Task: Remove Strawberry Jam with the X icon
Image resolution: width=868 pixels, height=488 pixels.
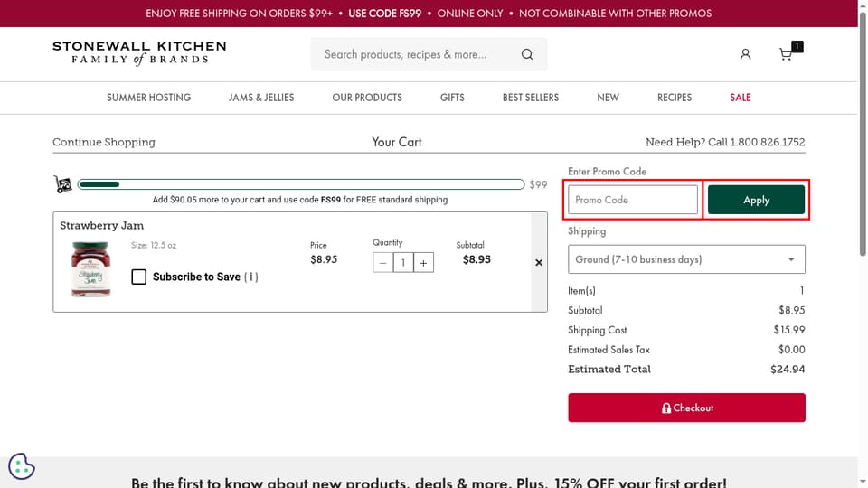Action: [x=539, y=263]
